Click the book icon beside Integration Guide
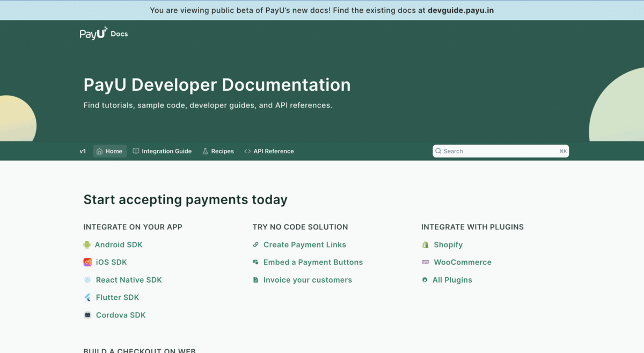Viewport: 644px width, 353px height. coord(136,152)
